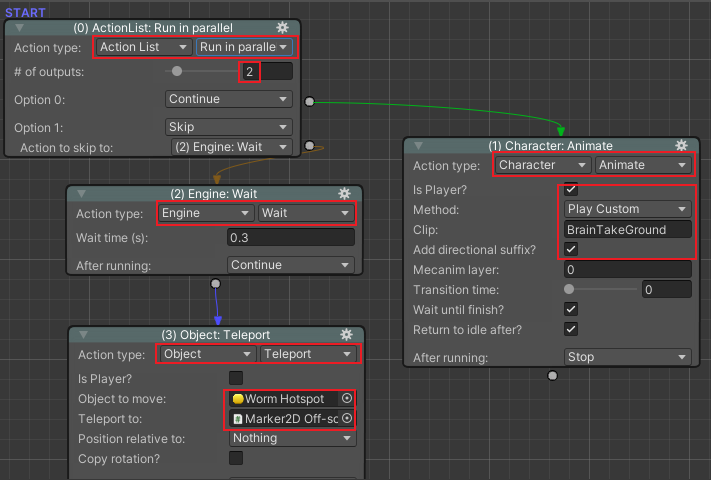711x480 pixels.
Task: Open Method dropdown showing Play Custom
Action: click(626, 209)
